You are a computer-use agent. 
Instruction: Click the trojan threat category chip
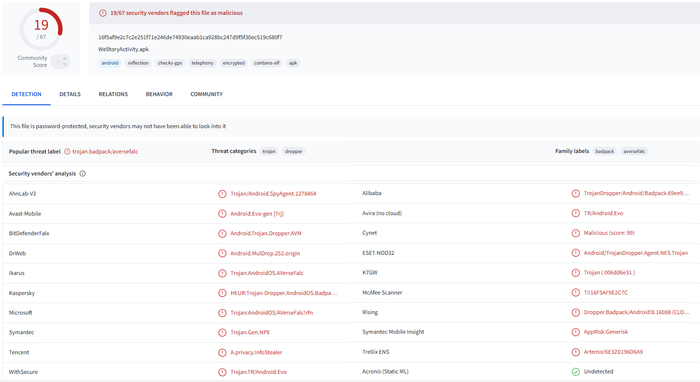coord(269,151)
